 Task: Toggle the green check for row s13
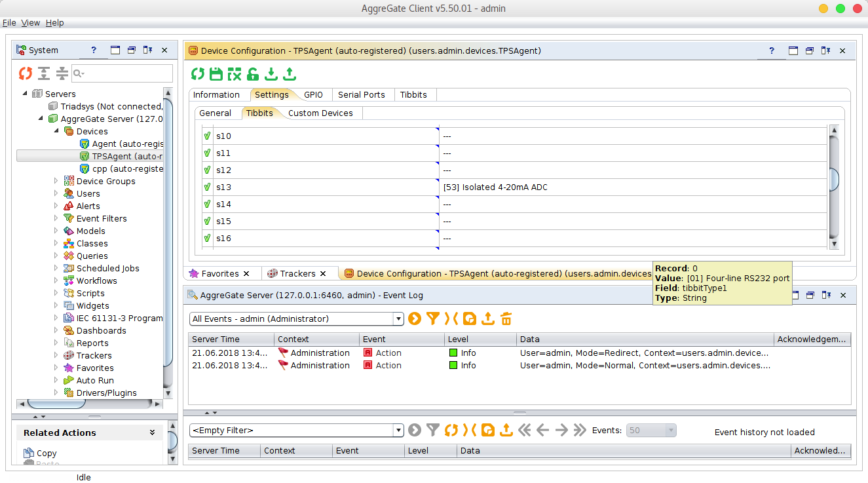coord(208,187)
